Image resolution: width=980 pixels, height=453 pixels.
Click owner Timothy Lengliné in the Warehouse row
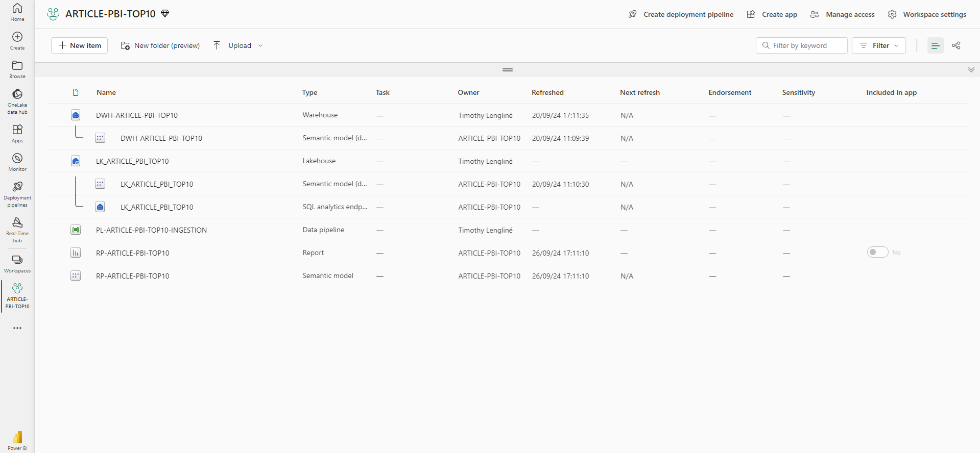pos(485,115)
